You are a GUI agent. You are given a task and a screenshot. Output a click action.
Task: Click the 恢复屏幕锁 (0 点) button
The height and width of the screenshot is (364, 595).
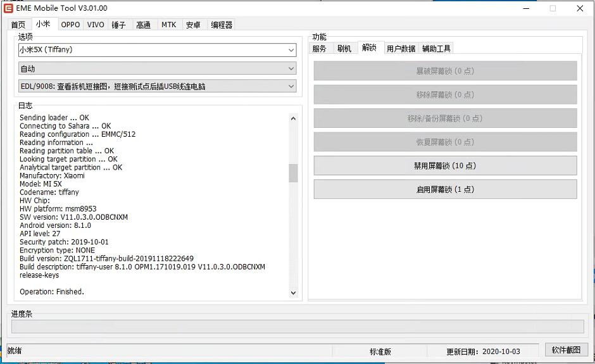click(445, 142)
